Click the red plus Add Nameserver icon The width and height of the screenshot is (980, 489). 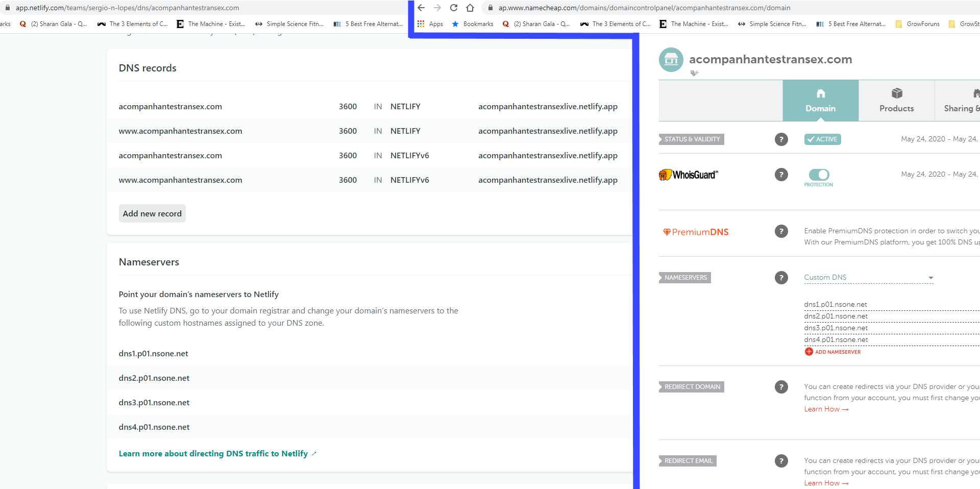click(x=809, y=352)
